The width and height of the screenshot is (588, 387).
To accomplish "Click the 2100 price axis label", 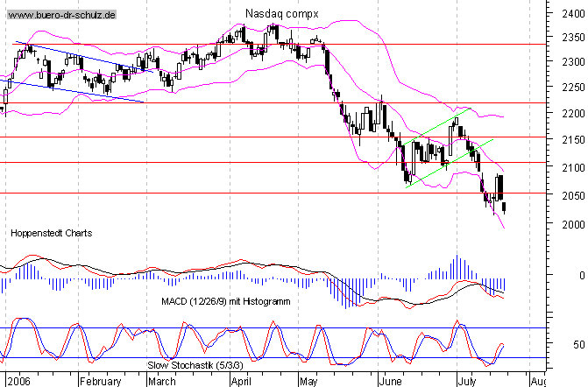I will click(573, 167).
